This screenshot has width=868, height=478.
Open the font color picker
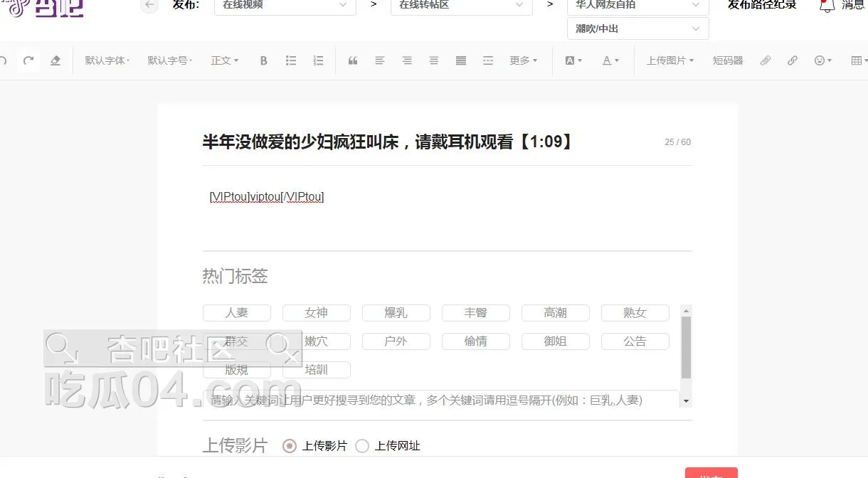pyautogui.click(x=610, y=61)
